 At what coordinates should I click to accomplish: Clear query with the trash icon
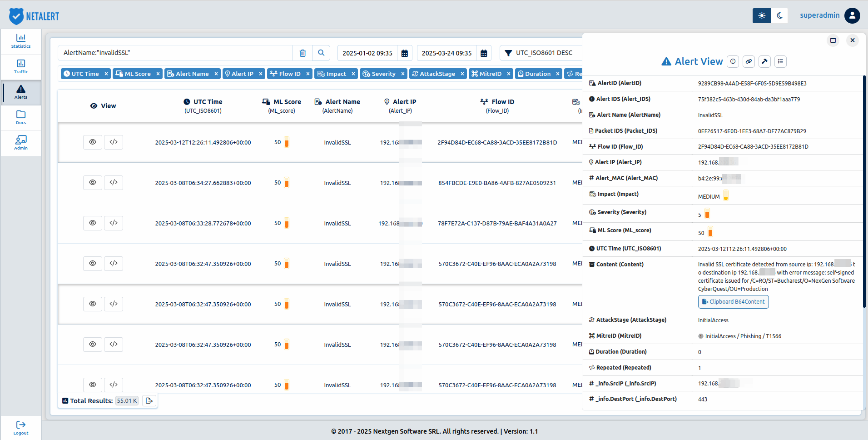pos(303,53)
